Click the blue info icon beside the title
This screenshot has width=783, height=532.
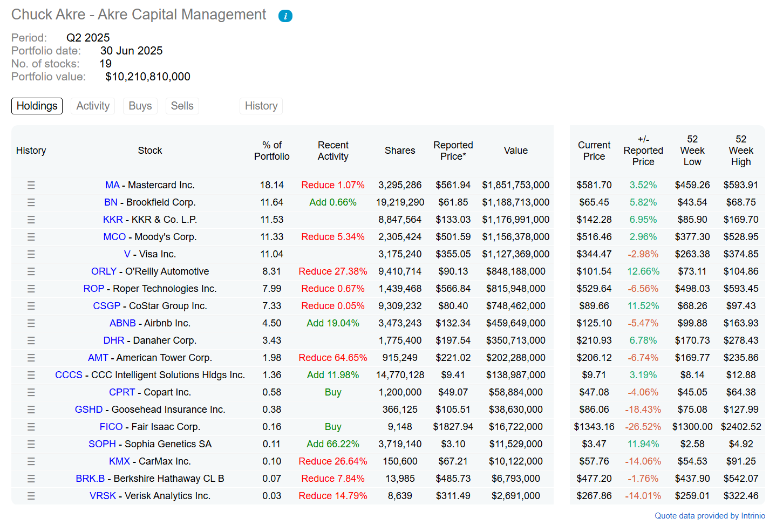(285, 16)
